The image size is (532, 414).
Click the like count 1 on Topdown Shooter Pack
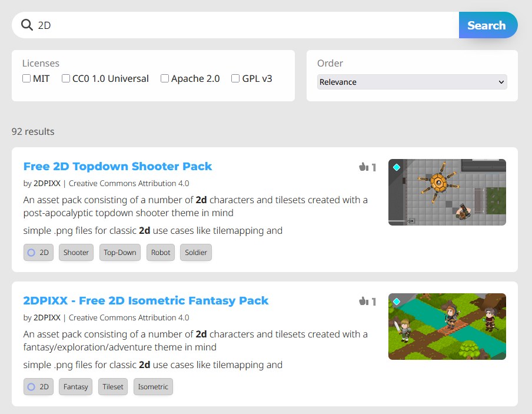coord(374,167)
